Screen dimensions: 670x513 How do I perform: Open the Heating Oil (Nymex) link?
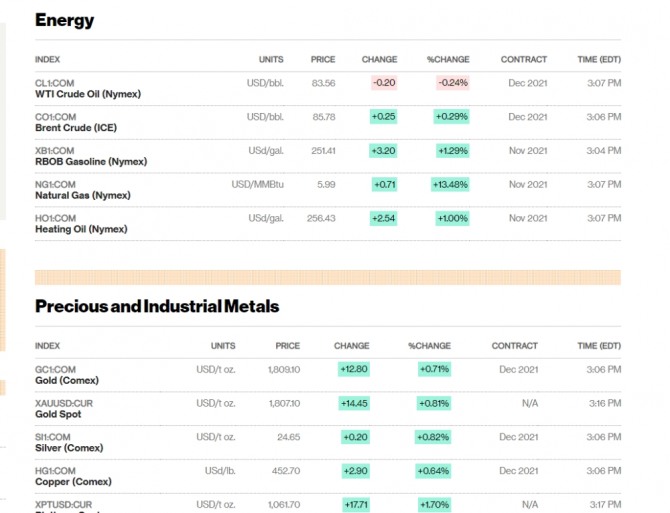tap(81, 229)
